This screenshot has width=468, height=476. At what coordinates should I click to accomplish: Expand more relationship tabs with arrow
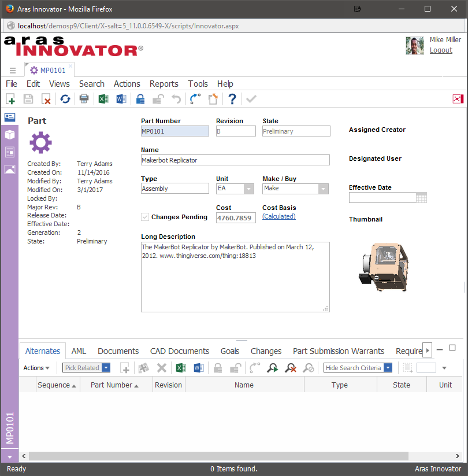428,350
